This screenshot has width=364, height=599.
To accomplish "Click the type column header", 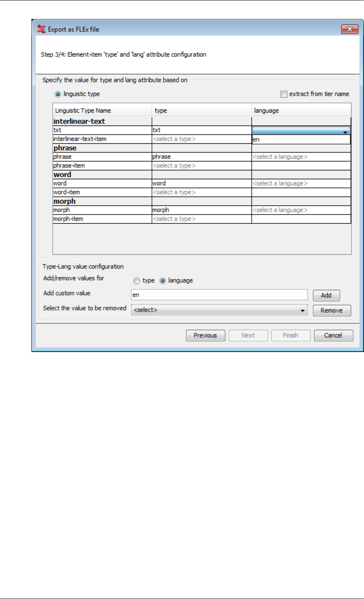I will coord(202,111).
